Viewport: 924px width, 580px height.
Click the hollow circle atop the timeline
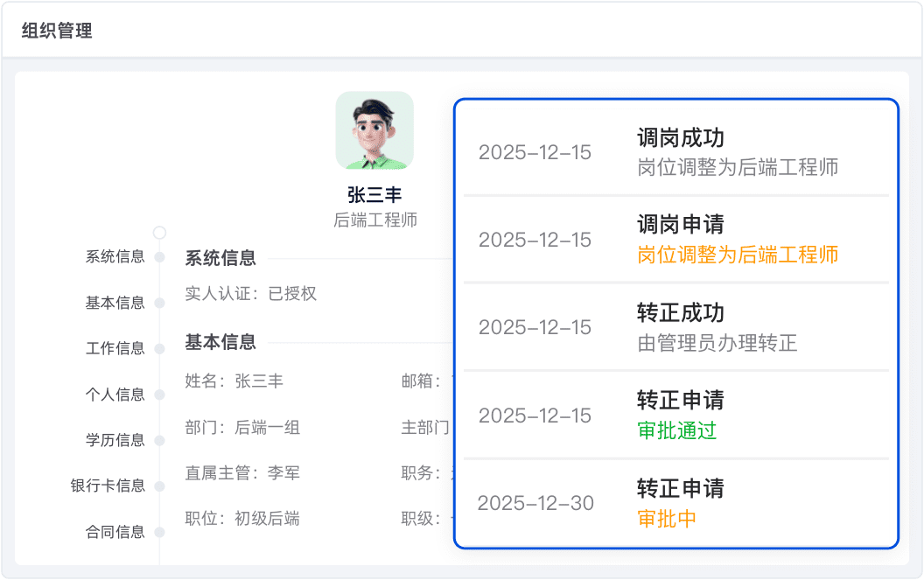[x=159, y=233]
